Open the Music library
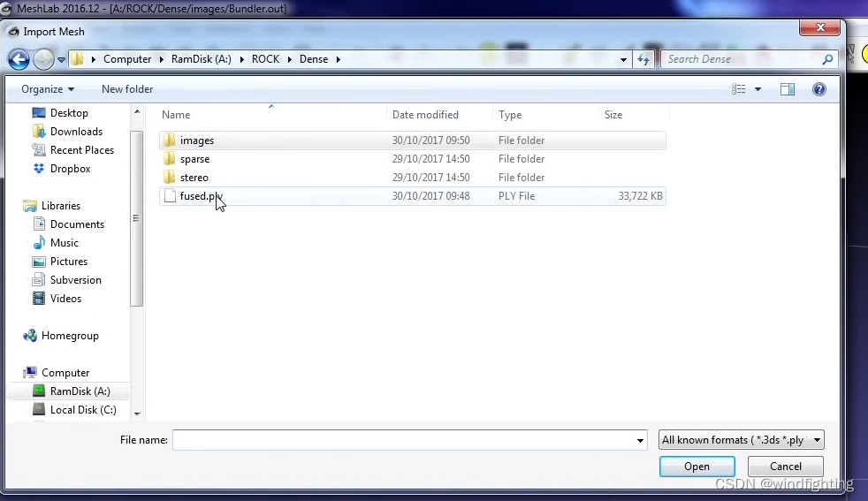The width and height of the screenshot is (868, 501). coord(65,243)
